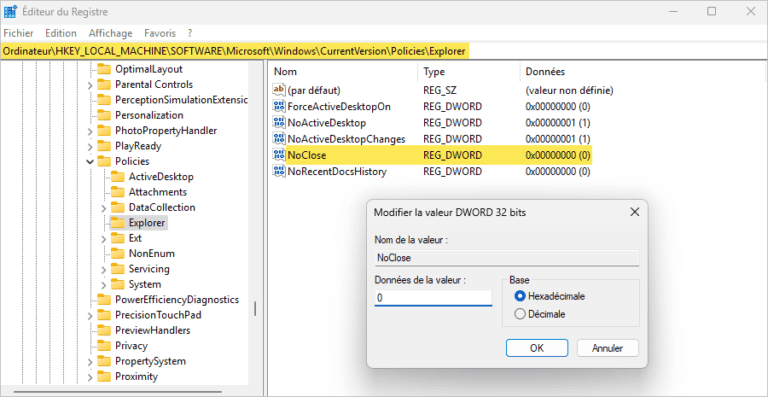Expand the Servicing key
768x397 pixels.
(103, 269)
